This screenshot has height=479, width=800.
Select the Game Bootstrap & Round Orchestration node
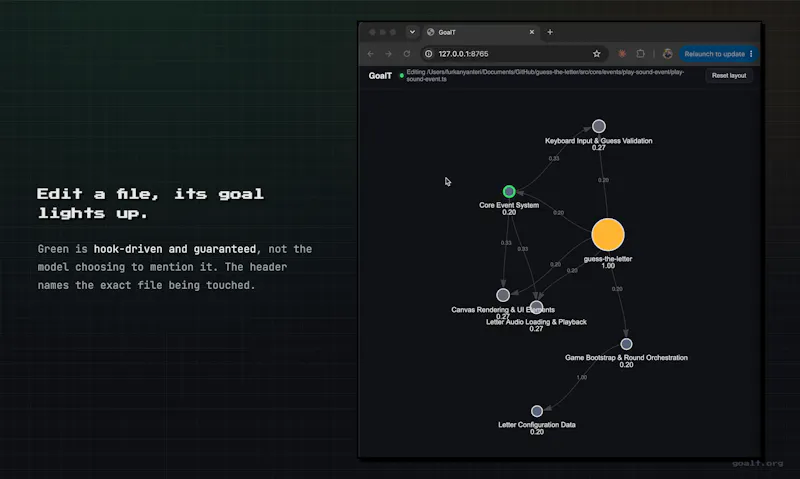coord(626,344)
